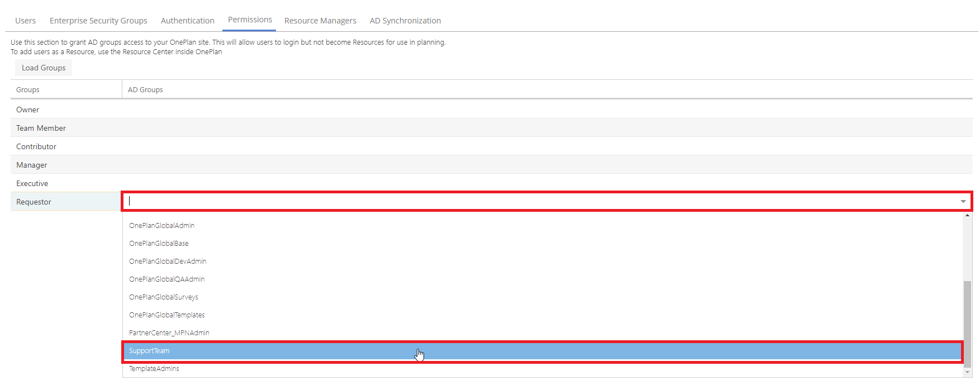
Task: Choose TemplateAdmins from the list
Action: pos(543,369)
